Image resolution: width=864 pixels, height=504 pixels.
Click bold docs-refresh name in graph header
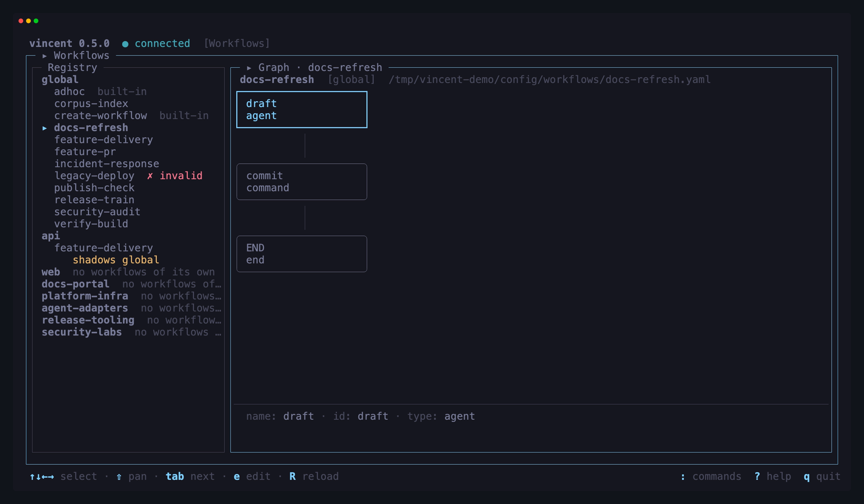[x=277, y=80]
